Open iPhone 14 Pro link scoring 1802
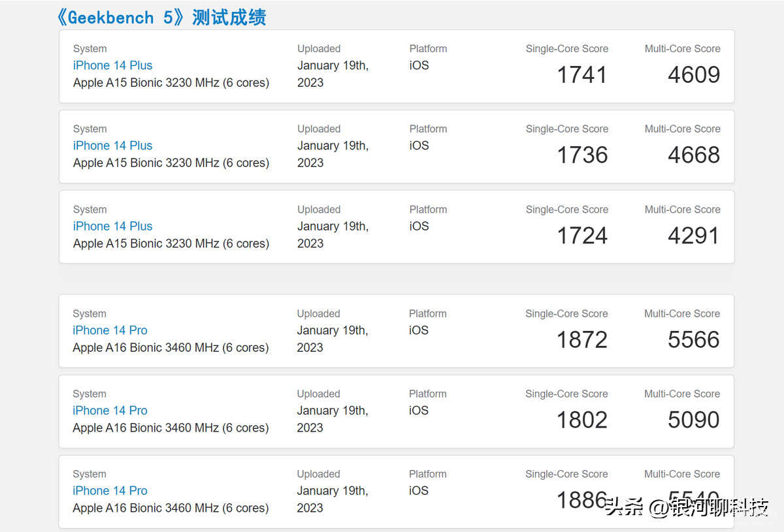 coord(110,411)
